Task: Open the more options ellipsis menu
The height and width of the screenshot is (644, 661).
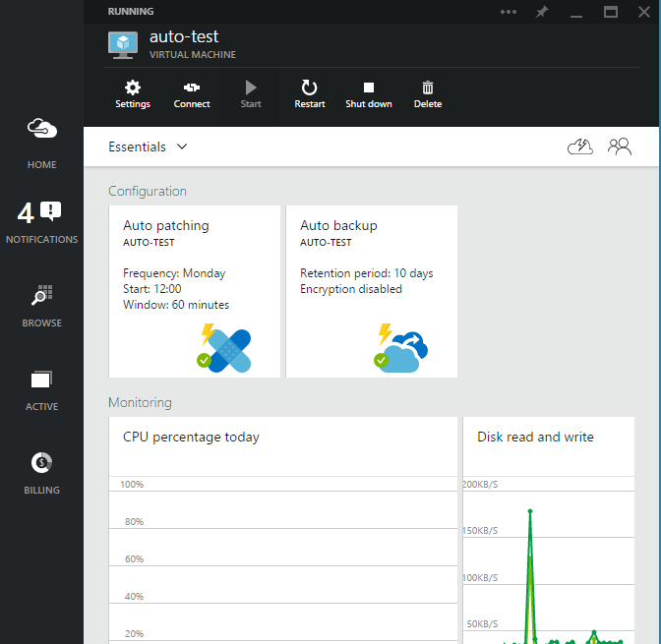Action: click(509, 12)
